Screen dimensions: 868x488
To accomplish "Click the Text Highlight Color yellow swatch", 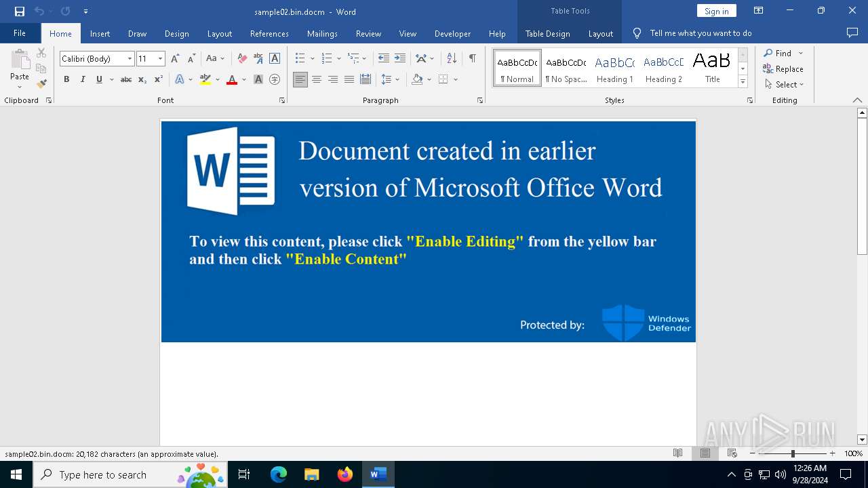I will pyautogui.click(x=205, y=79).
